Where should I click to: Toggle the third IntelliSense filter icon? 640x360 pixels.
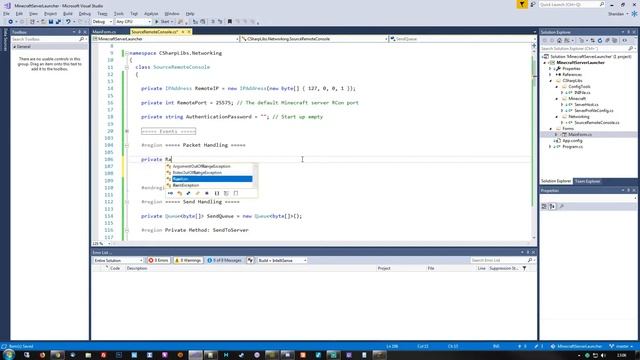pos(189,193)
